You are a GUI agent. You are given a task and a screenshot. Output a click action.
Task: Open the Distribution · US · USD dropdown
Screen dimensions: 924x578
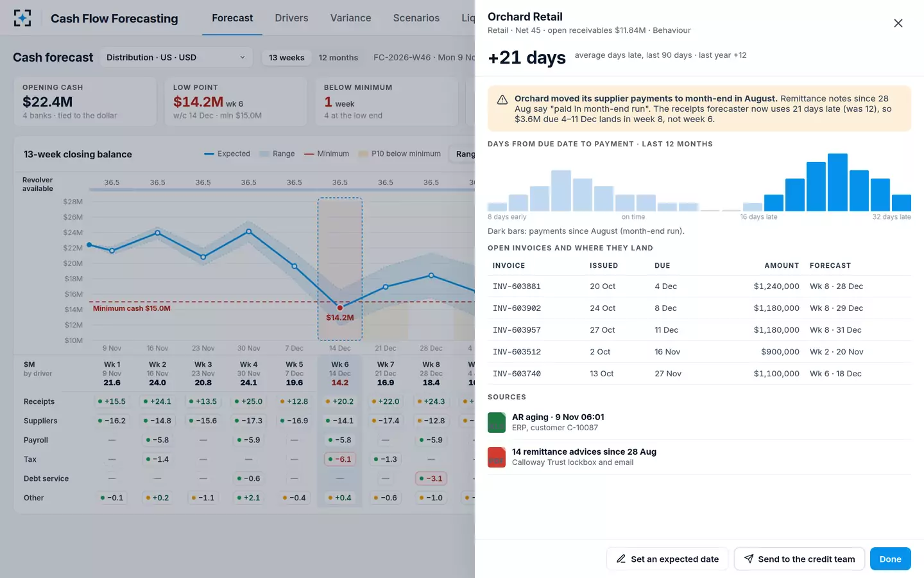point(176,57)
